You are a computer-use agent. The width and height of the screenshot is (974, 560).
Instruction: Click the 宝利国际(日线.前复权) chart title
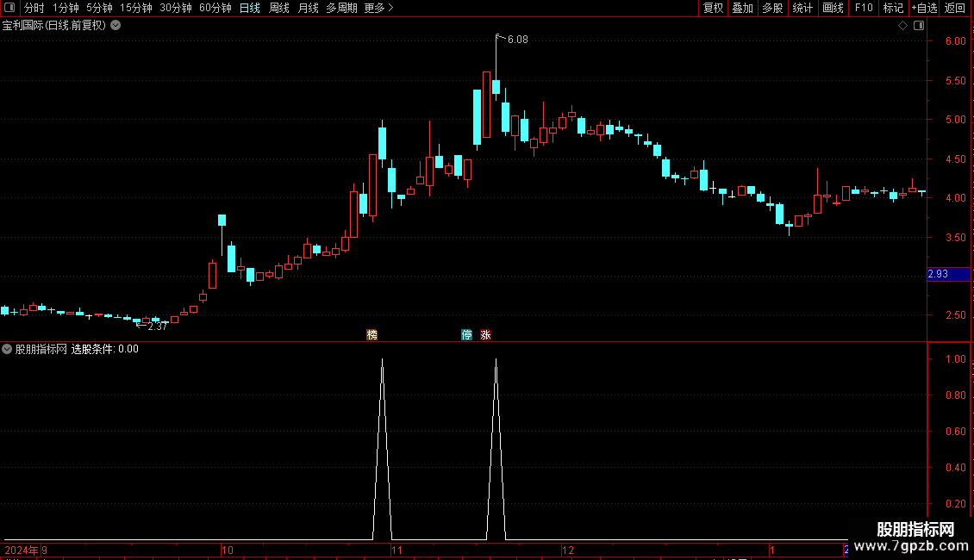pos(54,26)
